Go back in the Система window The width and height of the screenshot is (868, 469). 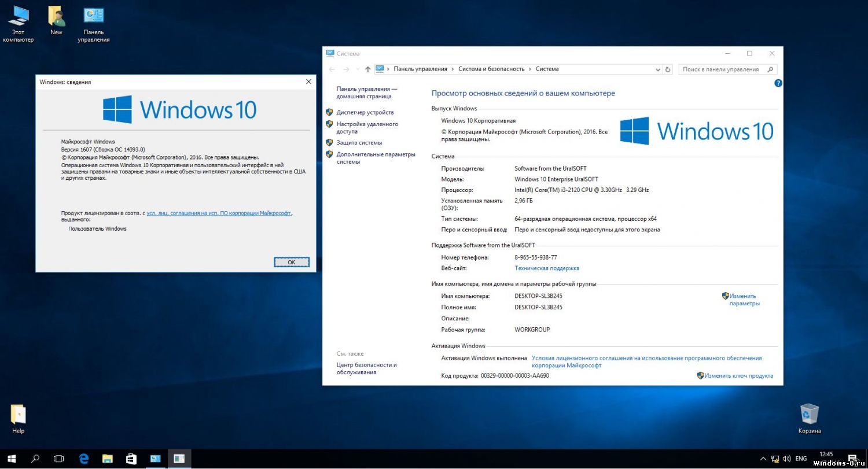pos(332,69)
